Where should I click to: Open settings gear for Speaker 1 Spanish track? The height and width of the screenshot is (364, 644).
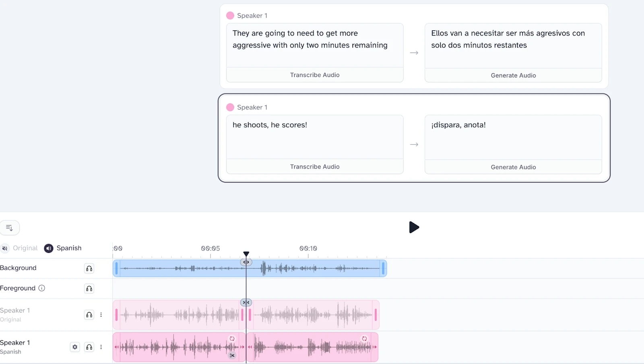75,347
